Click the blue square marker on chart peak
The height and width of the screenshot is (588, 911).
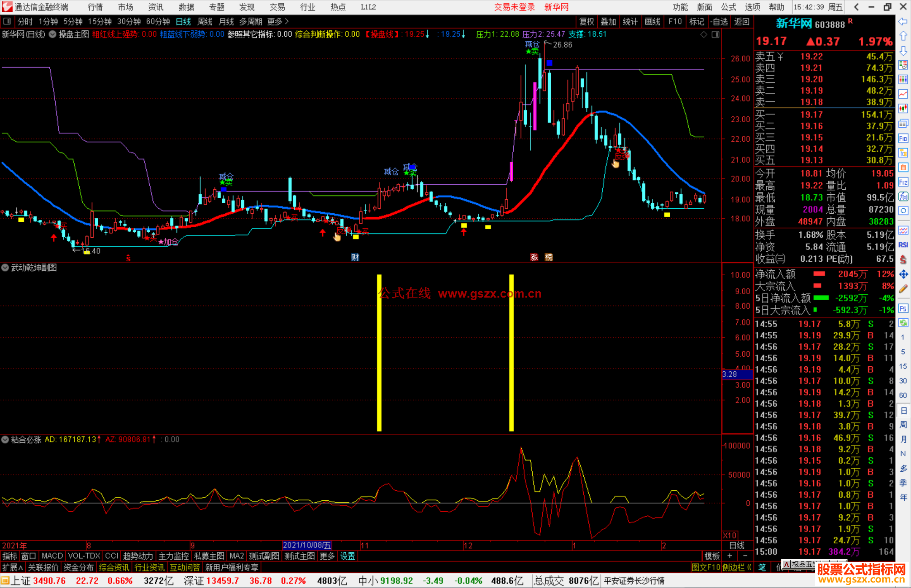coord(549,63)
